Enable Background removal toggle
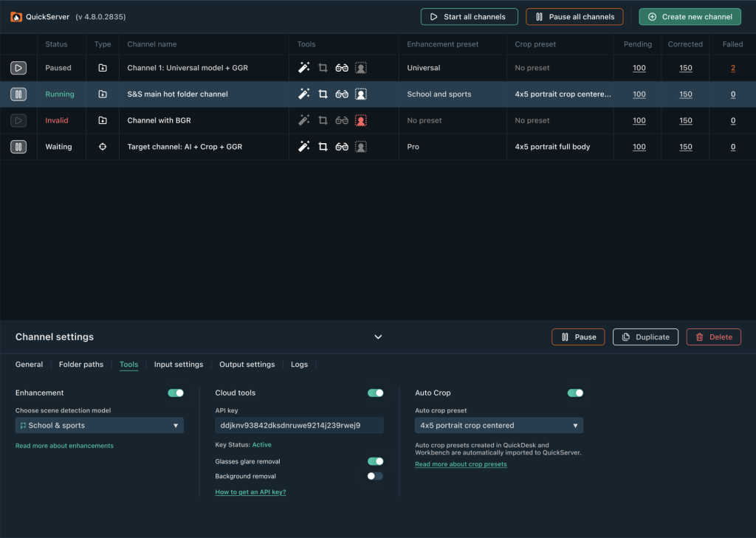This screenshot has height=538, width=756. click(375, 476)
